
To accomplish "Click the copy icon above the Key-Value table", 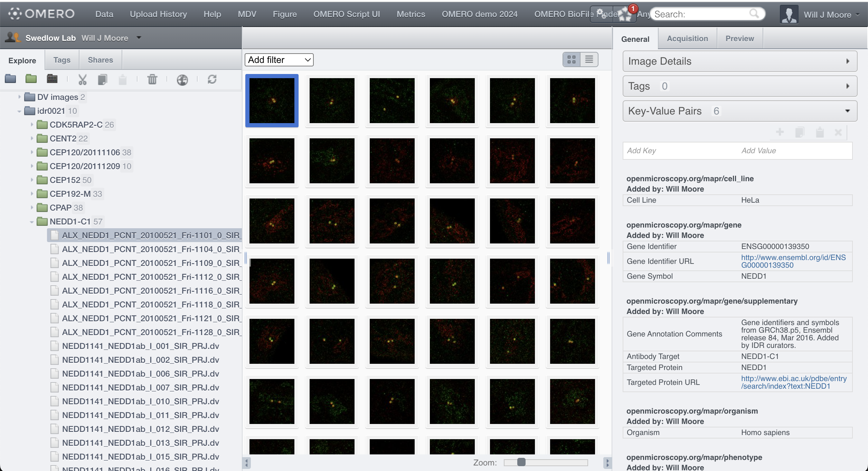I will tap(800, 132).
